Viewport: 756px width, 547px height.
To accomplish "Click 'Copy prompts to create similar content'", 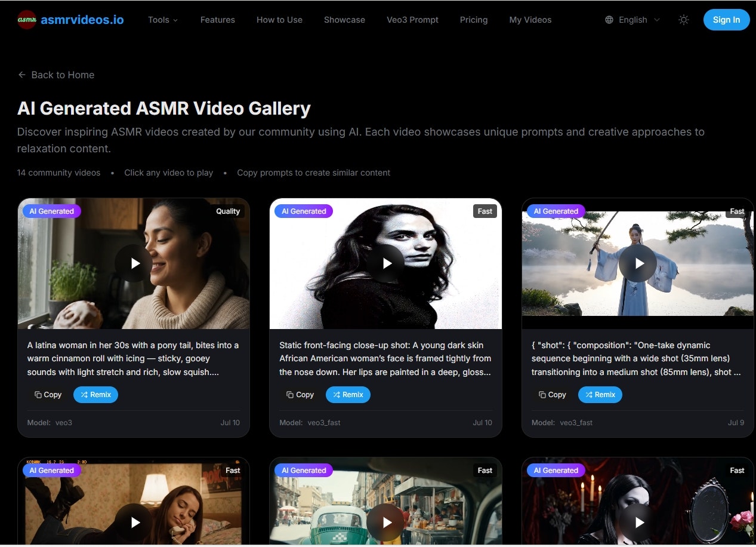I will point(313,173).
